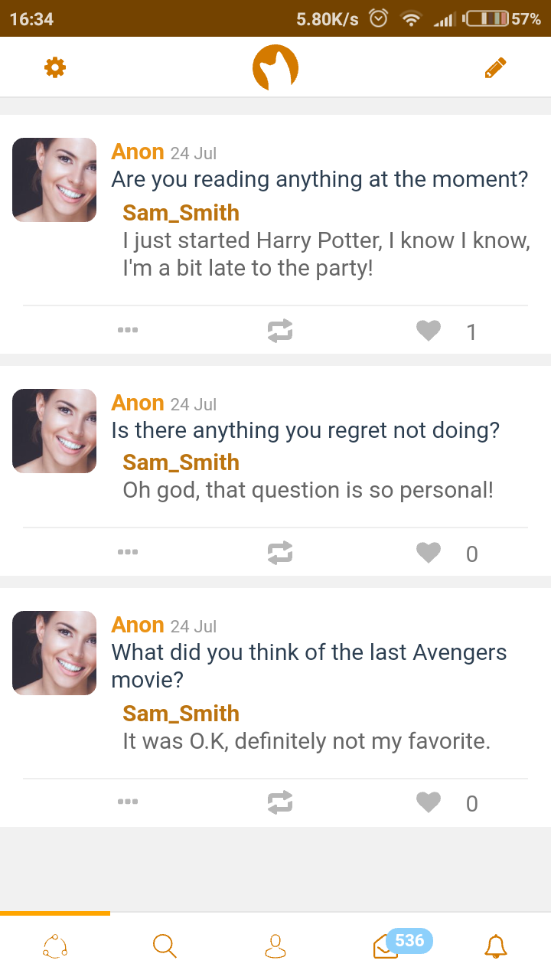Screen dimensions: 551x980
Task: Go to the home feed tab
Action: (x=55, y=946)
